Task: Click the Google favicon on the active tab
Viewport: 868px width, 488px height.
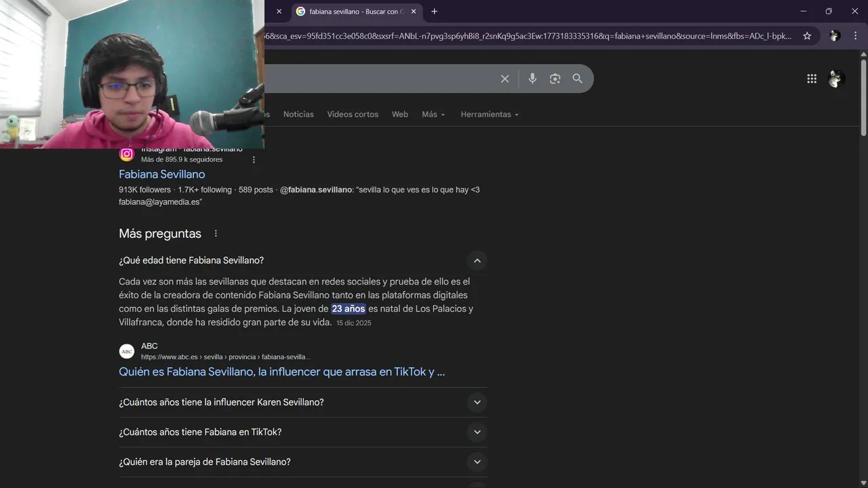Action: click(300, 12)
